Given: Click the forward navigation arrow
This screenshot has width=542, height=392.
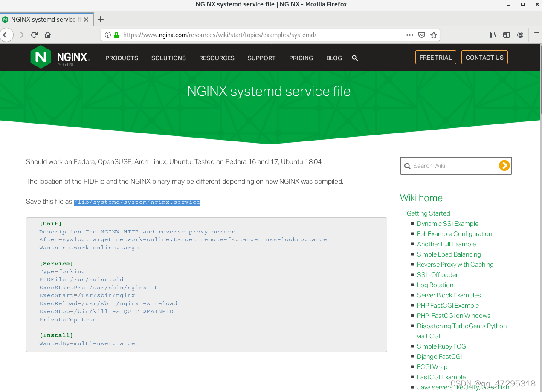Looking at the screenshot, I should (x=20, y=35).
